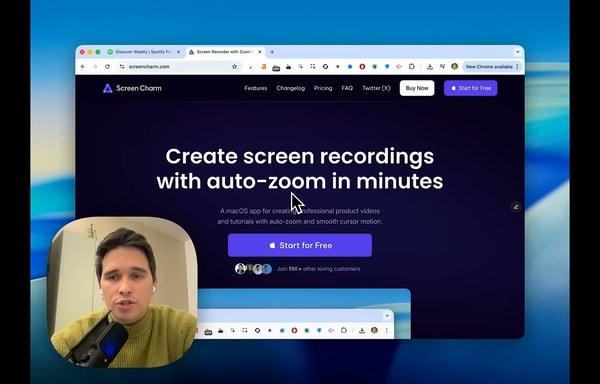
Task: Reload the screencharm.com page
Action: pyautogui.click(x=108, y=67)
